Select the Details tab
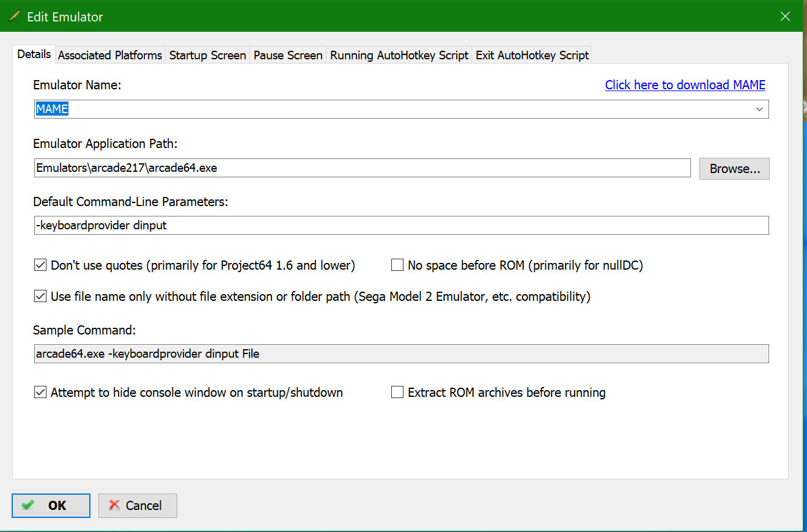 [34, 54]
